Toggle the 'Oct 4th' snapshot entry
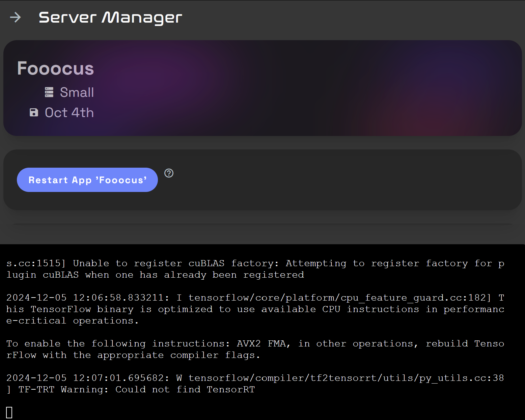Screen dimensions: 525x420 click(x=69, y=112)
